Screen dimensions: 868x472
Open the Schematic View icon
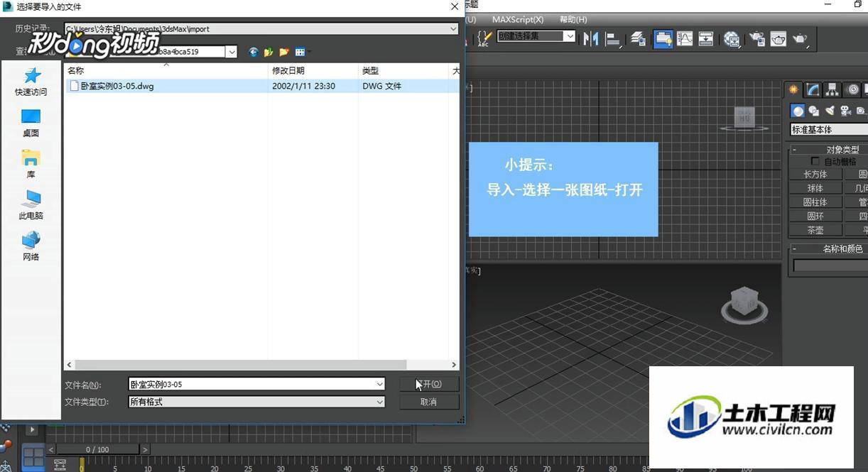click(706, 38)
